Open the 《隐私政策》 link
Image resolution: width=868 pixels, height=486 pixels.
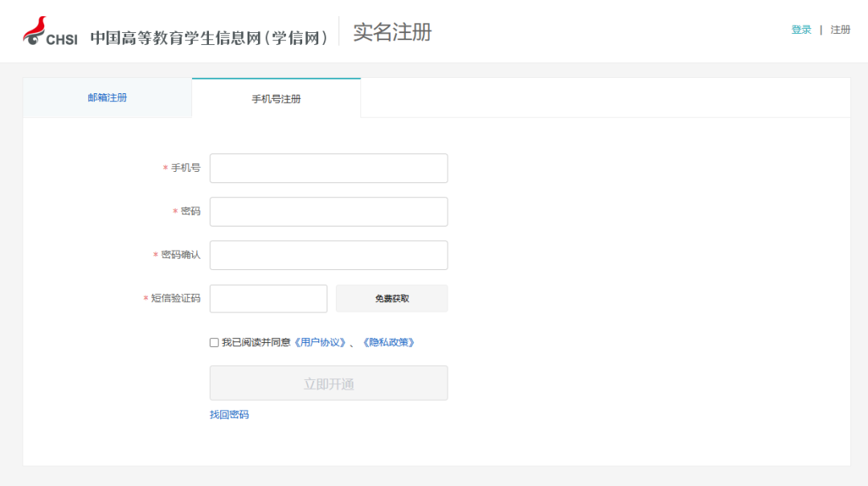coord(388,342)
